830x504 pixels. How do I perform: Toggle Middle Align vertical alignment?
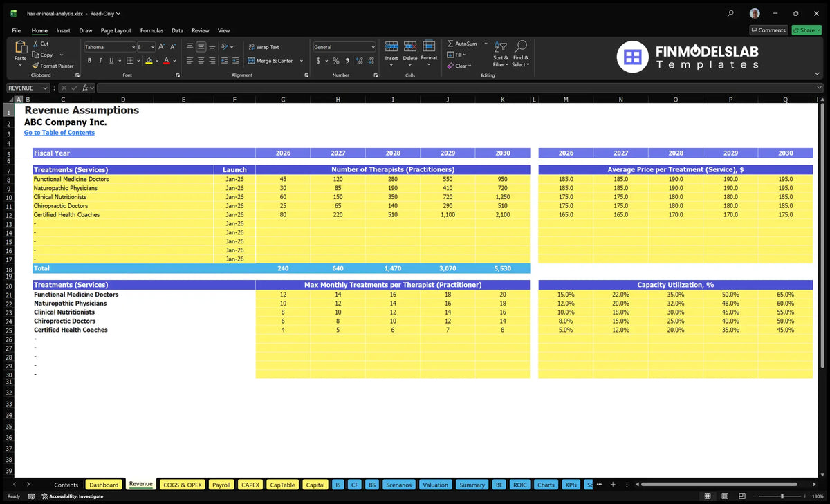click(201, 47)
